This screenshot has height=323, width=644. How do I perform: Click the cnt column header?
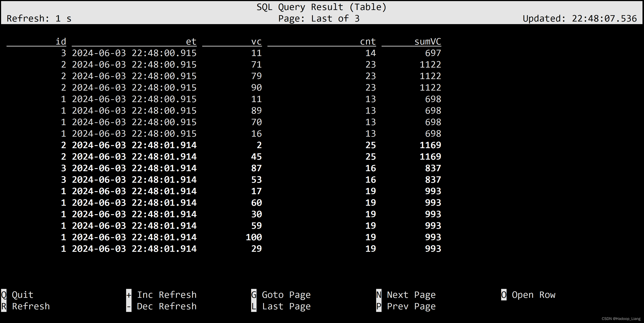368,41
